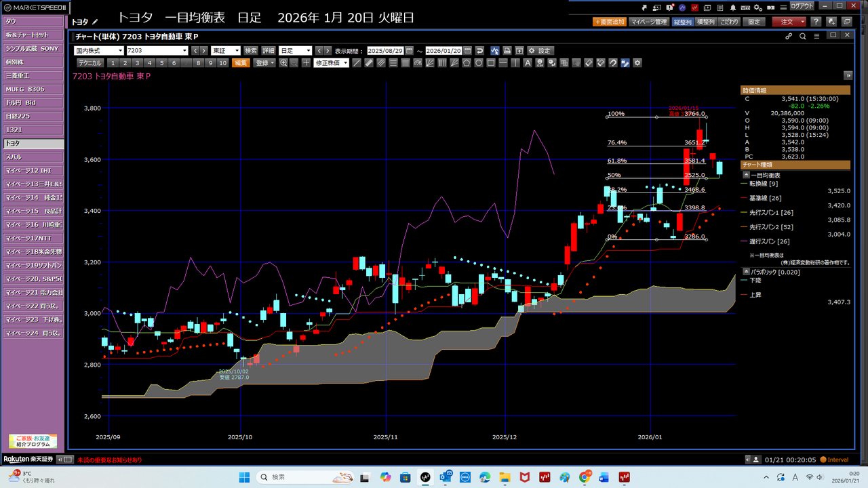Viewport: 868px width, 488px height.
Task: Collapse the 一目均衡表 legend section
Action: click(x=747, y=174)
